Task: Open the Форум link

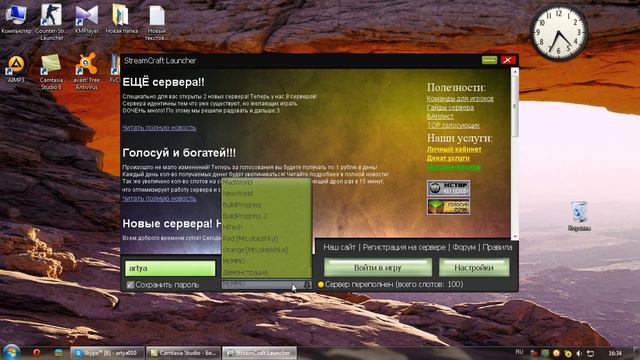Action: click(464, 247)
